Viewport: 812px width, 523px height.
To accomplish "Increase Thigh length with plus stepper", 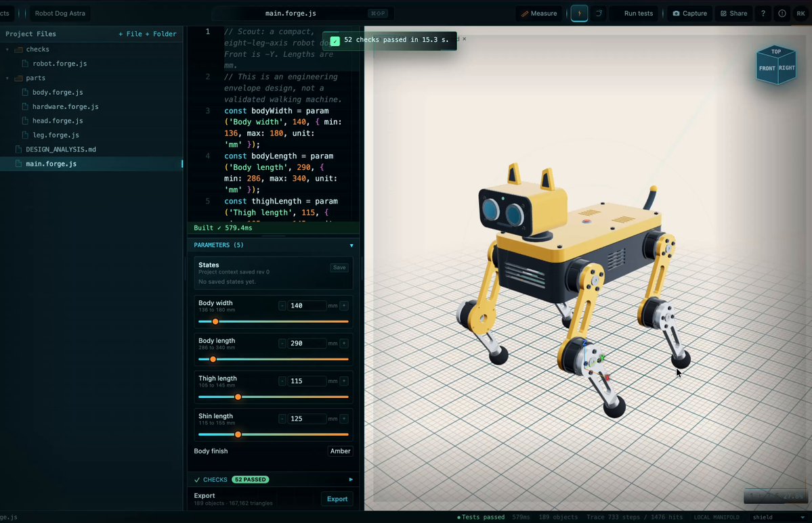I will point(344,382).
